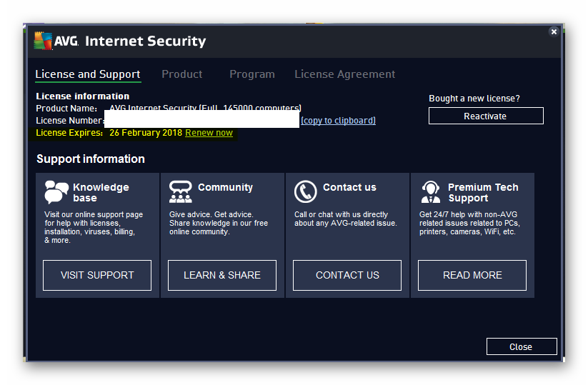Click the Reactivate button
588x385 pixels.
point(486,116)
